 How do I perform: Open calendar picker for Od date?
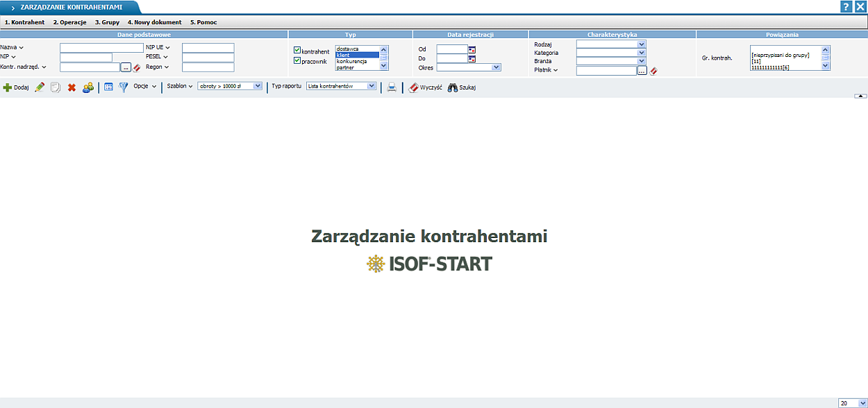472,49
